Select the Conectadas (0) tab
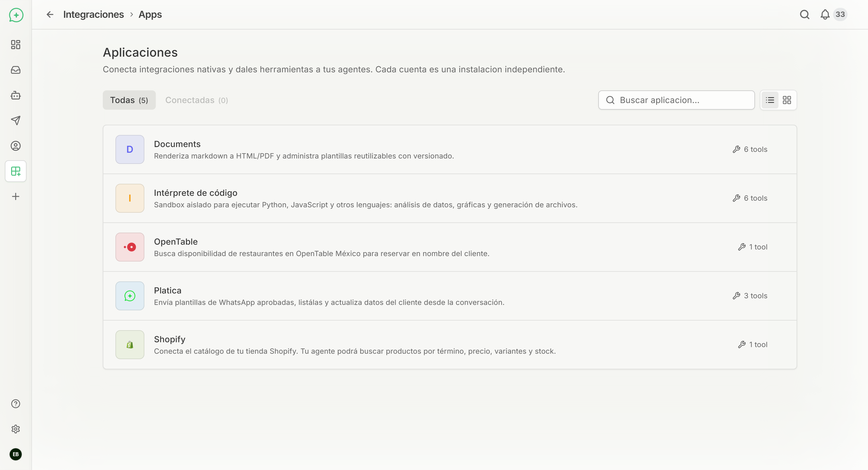 point(197,100)
